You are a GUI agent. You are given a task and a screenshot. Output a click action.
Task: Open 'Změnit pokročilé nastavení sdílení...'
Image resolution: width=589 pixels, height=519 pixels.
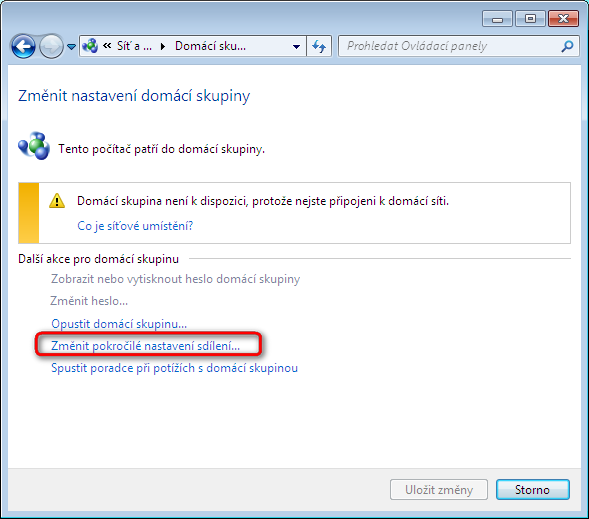click(145, 346)
